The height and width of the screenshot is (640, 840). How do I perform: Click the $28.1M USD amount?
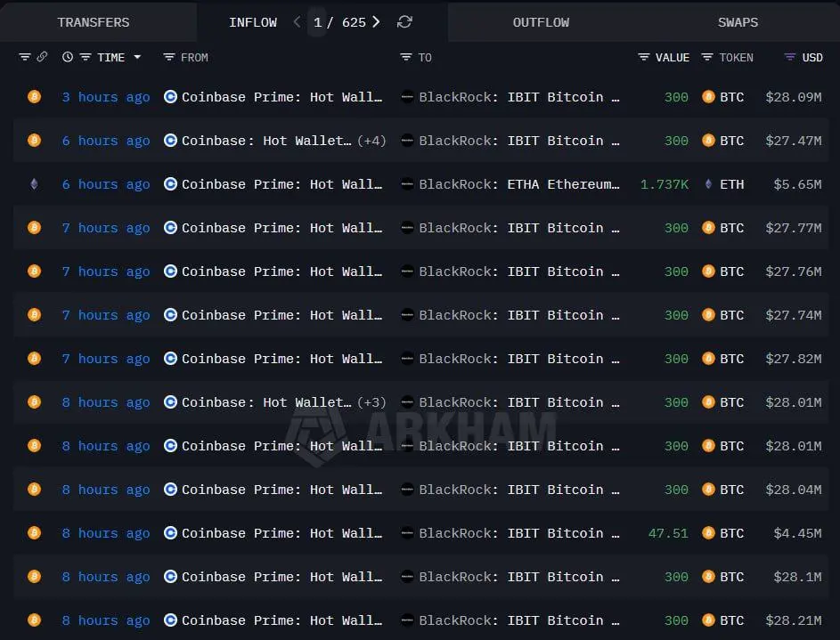(x=797, y=577)
